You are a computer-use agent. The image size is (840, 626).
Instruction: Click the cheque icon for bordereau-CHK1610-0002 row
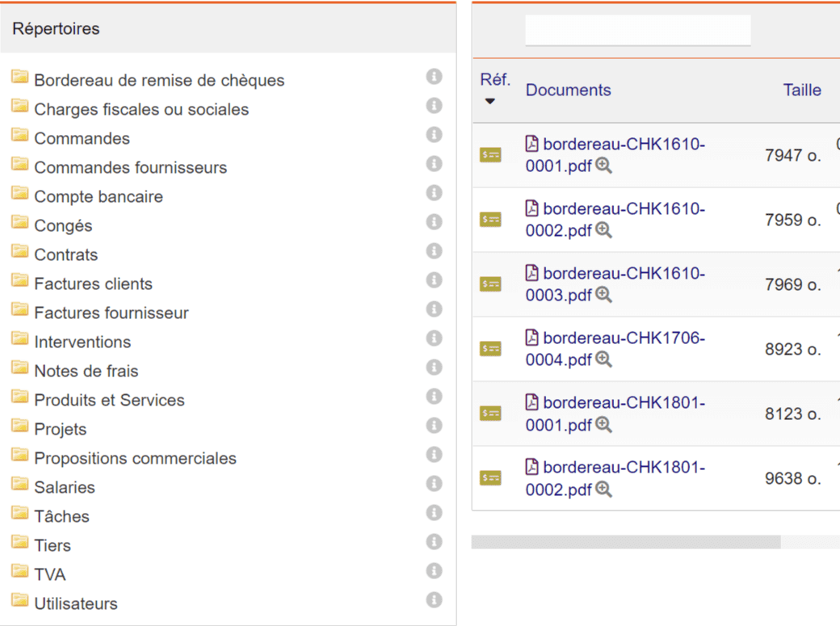[490, 220]
